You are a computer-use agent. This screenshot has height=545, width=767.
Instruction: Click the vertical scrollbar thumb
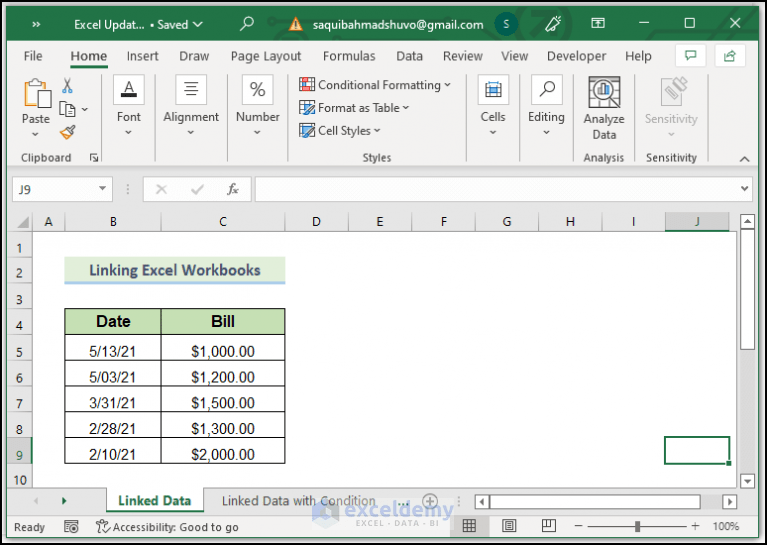click(747, 290)
